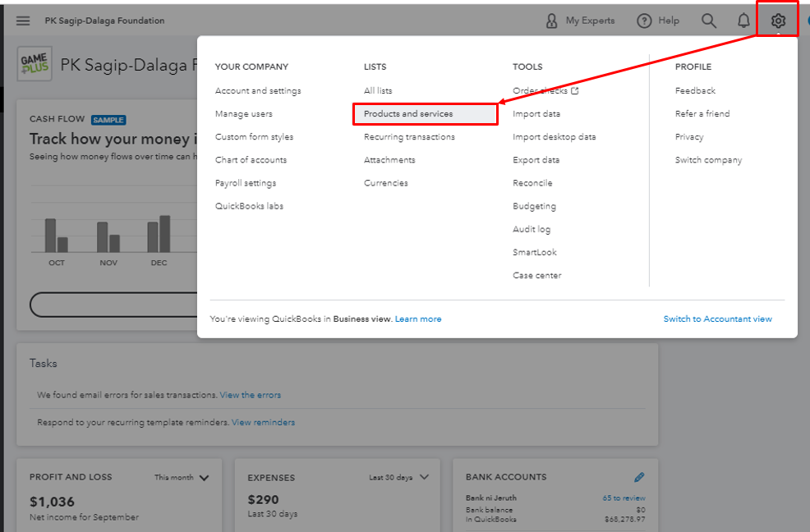The width and height of the screenshot is (810, 532).
Task: Open the 65 to review bank link
Action: [x=624, y=498]
